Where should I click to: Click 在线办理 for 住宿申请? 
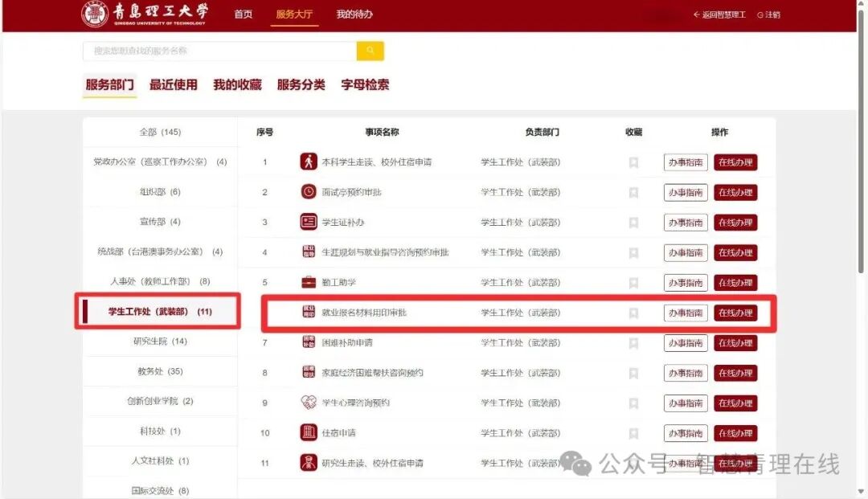(735, 433)
